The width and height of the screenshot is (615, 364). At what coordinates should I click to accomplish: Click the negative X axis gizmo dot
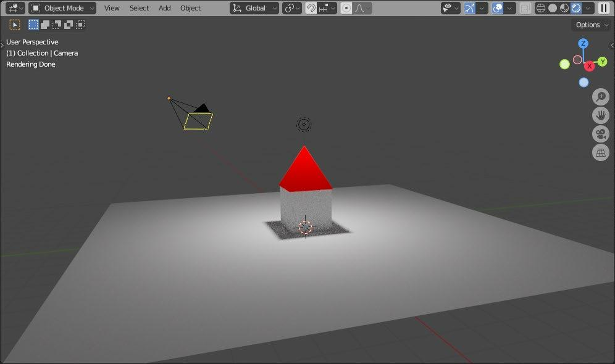pos(577,60)
